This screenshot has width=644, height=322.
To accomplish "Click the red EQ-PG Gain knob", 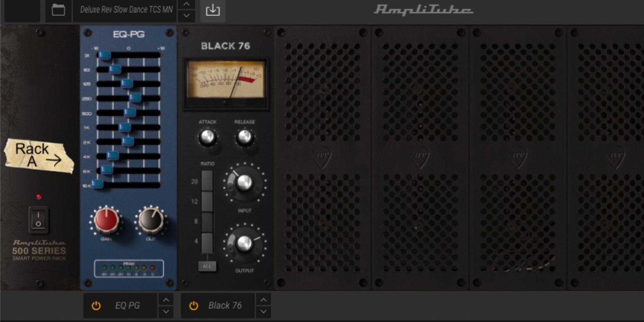I will pyautogui.click(x=106, y=219).
